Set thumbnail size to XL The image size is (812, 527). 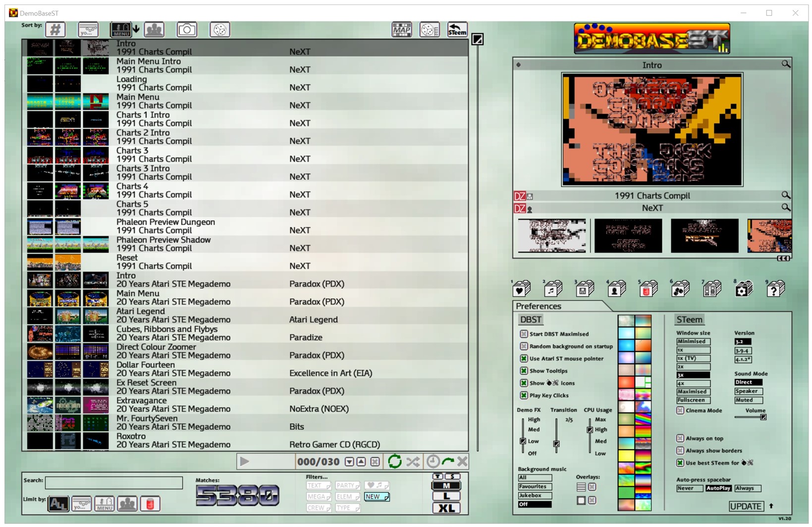pyautogui.click(x=445, y=507)
